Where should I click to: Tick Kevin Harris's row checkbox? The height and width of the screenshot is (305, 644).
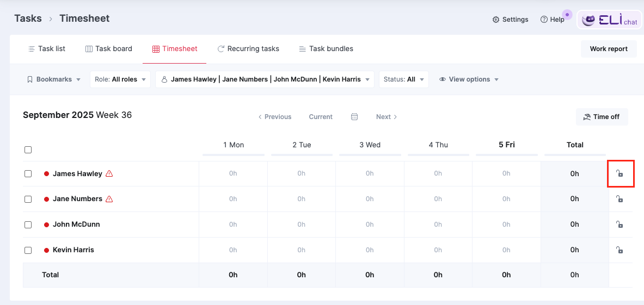28,250
